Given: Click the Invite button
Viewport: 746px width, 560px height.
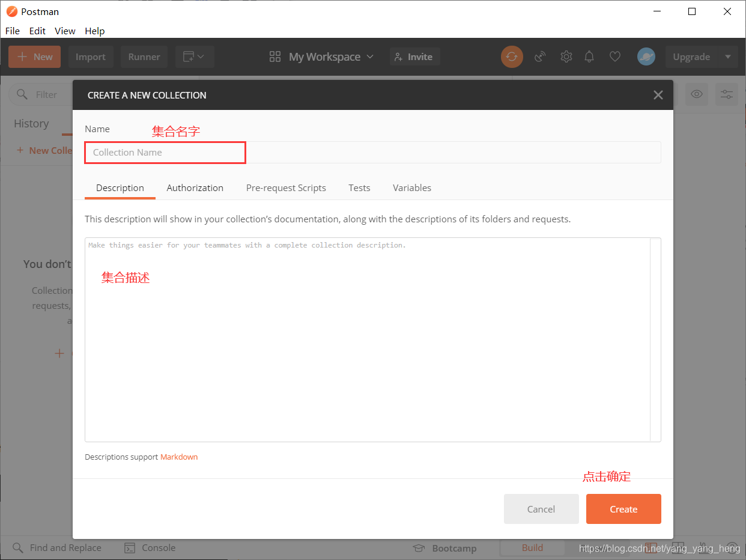Looking at the screenshot, I should [414, 56].
